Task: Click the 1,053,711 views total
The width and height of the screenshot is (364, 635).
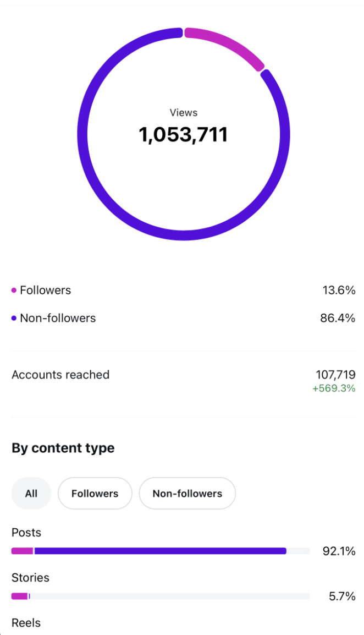Action: pos(183,135)
